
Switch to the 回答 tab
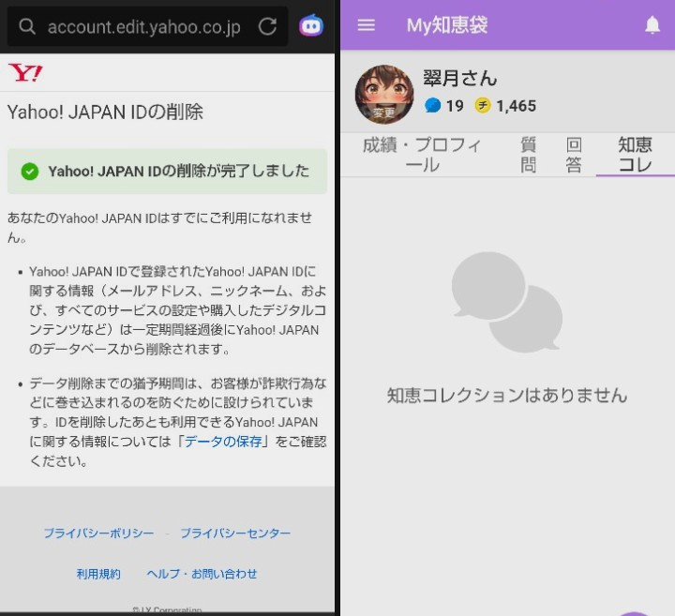pyautogui.click(x=574, y=155)
